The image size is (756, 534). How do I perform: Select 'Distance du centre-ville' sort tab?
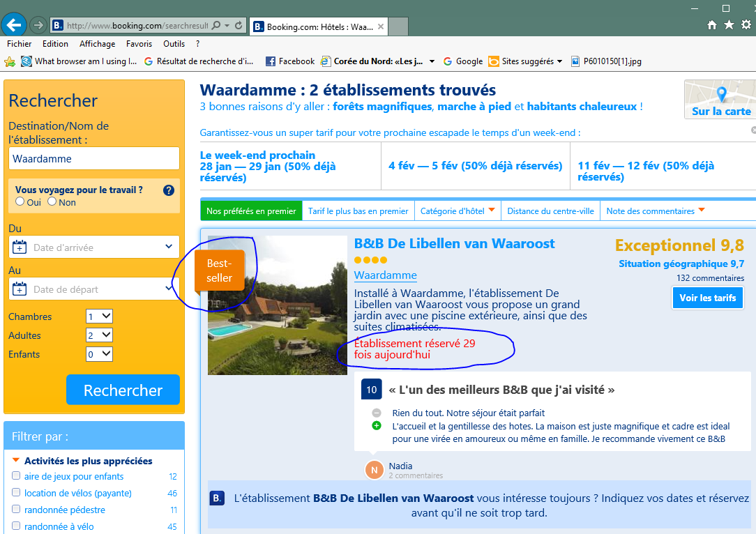[x=550, y=211]
